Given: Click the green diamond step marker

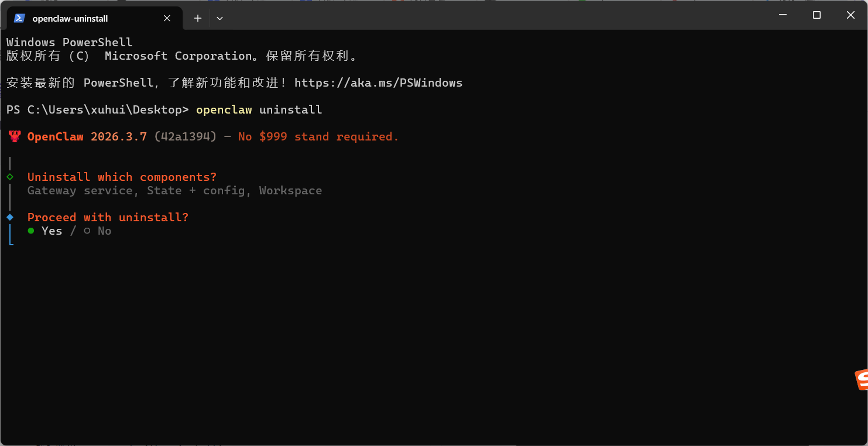Looking at the screenshot, I should (x=10, y=177).
